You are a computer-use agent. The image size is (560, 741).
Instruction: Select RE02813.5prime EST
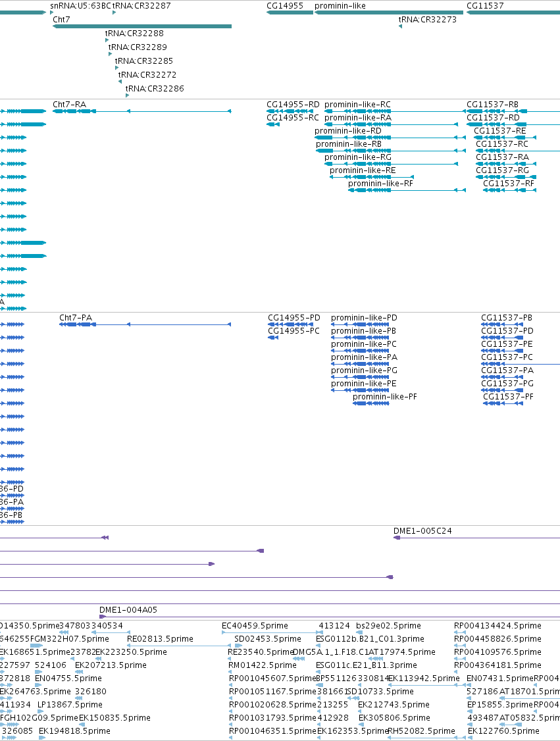(160, 639)
